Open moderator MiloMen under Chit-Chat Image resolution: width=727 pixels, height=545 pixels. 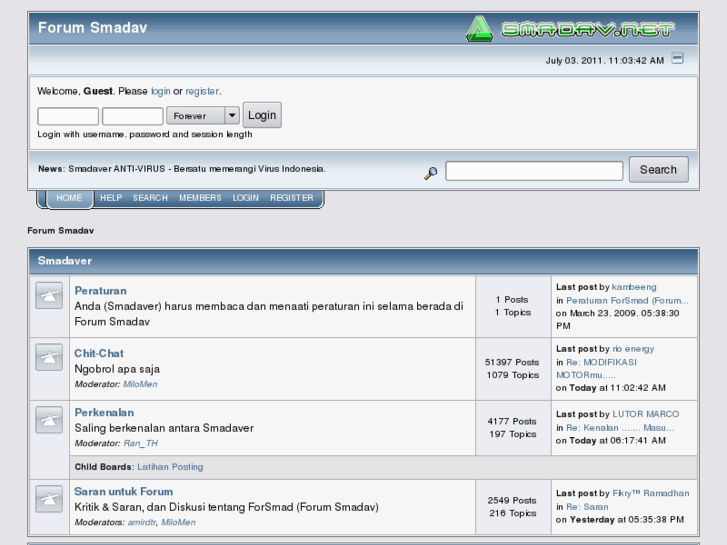[140, 384]
